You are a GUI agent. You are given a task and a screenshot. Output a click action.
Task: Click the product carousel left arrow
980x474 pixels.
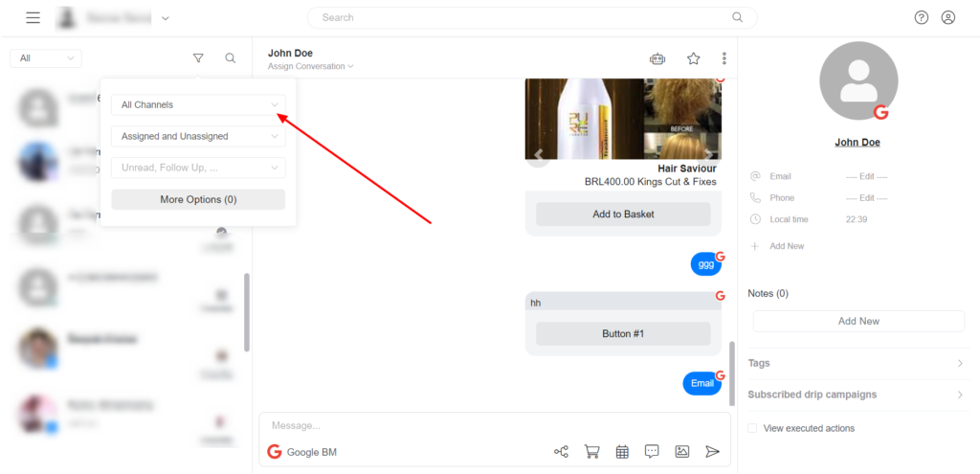click(538, 154)
